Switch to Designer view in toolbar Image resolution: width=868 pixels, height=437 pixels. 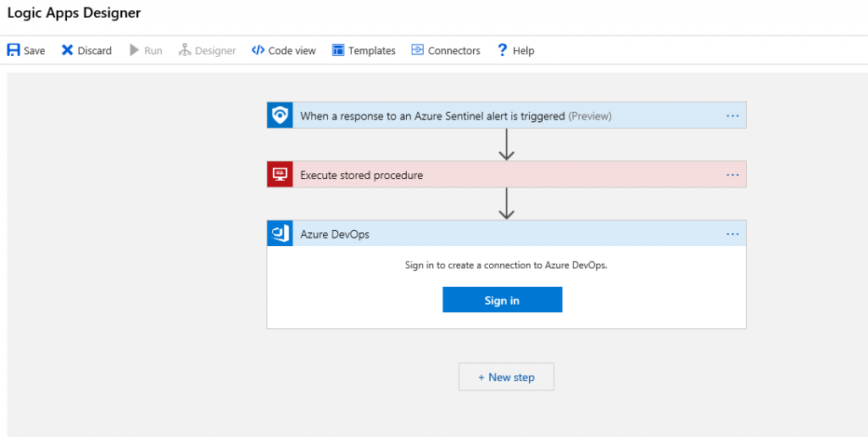point(207,51)
